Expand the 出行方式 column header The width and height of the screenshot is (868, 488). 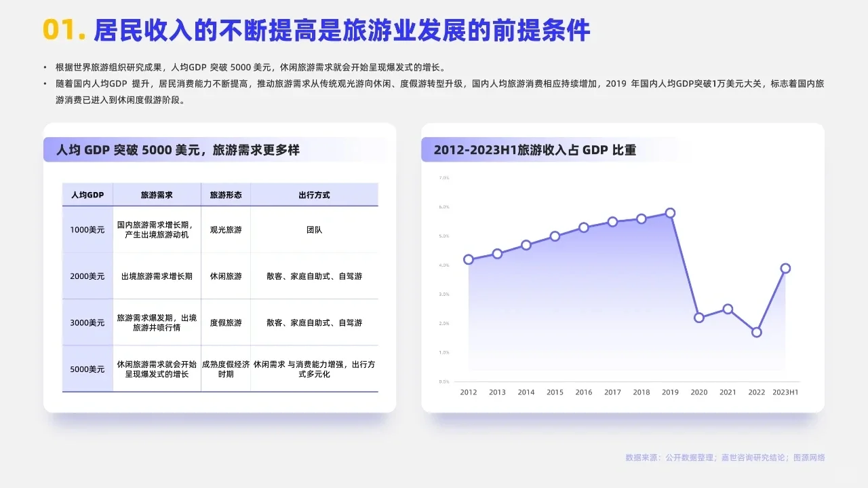[315, 195]
